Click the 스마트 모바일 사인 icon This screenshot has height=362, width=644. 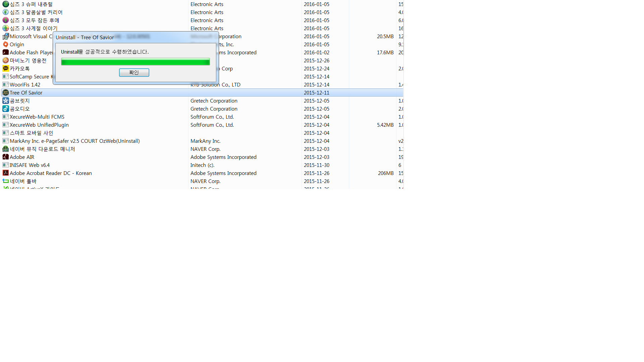point(5,133)
